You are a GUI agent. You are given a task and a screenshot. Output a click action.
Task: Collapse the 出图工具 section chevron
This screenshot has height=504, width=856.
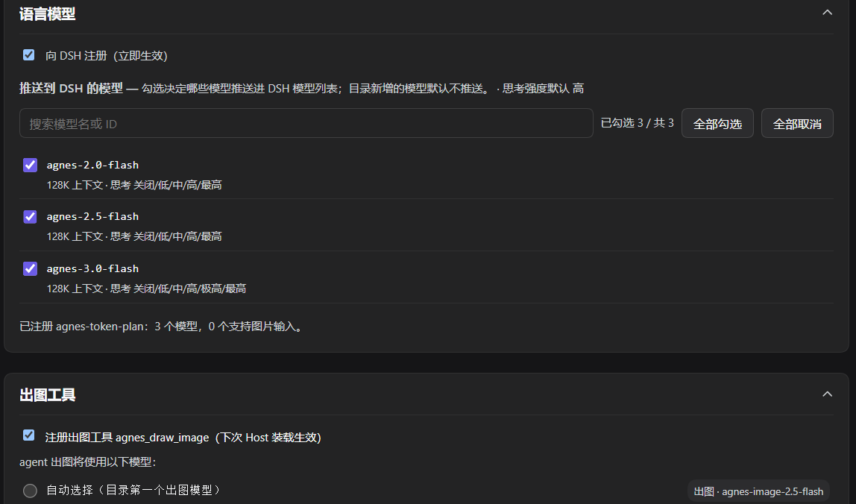coord(827,394)
